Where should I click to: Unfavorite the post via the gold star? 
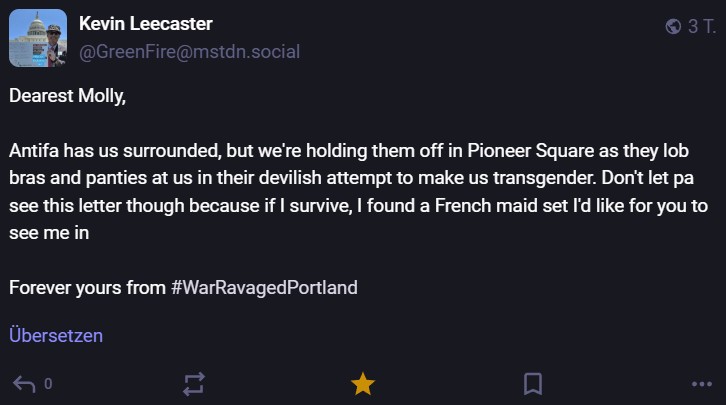[x=363, y=383]
